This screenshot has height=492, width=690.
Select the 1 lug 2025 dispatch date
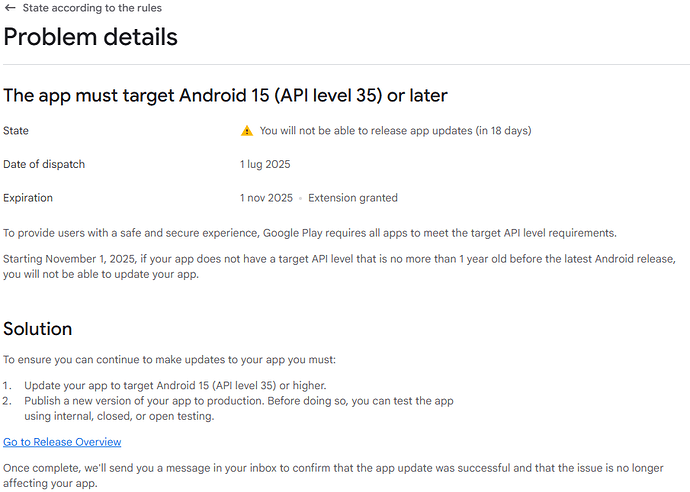click(x=265, y=164)
